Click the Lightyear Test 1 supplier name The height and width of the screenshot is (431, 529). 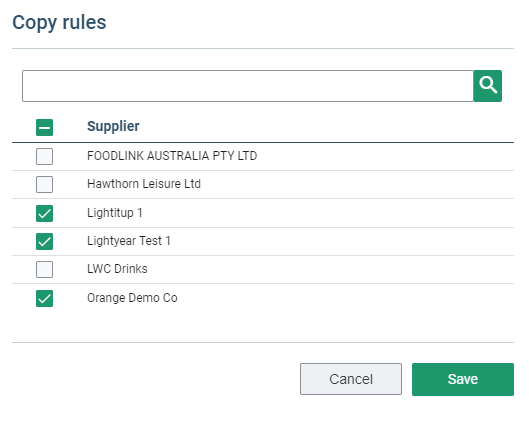click(x=129, y=241)
